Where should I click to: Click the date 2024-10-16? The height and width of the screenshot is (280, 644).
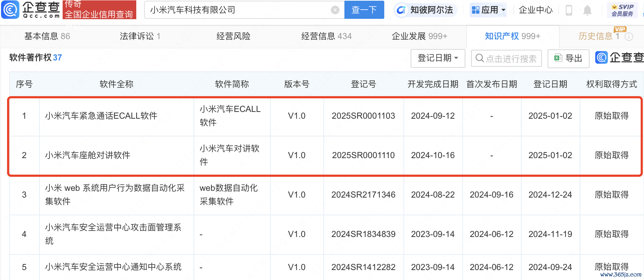coord(433,155)
